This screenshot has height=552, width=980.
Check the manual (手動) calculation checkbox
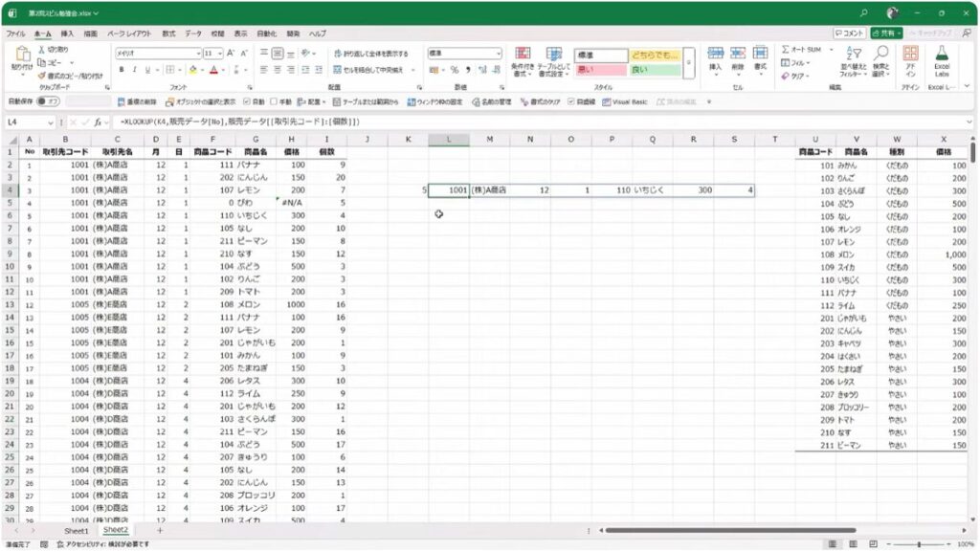pyautogui.click(x=275, y=101)
